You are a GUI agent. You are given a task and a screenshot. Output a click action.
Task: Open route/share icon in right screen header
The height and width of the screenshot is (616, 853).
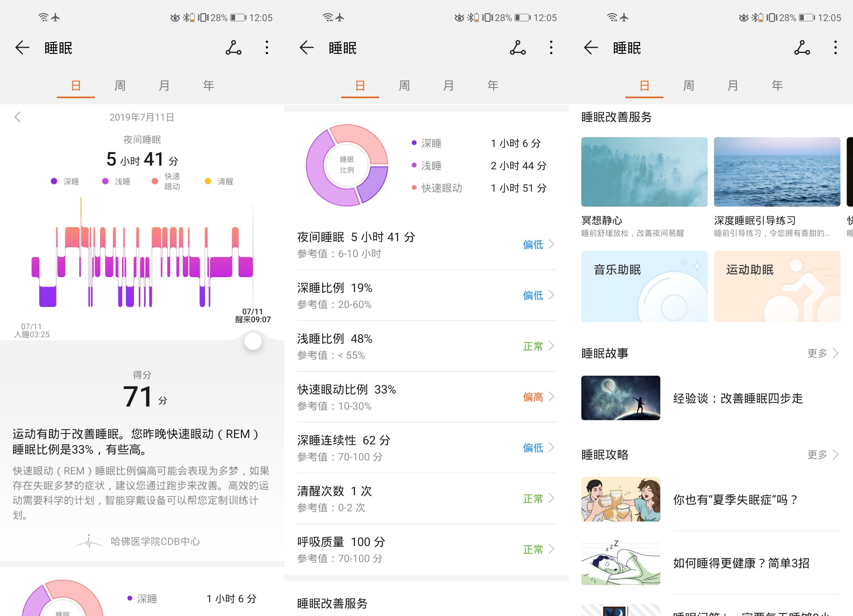pos(802,48)
